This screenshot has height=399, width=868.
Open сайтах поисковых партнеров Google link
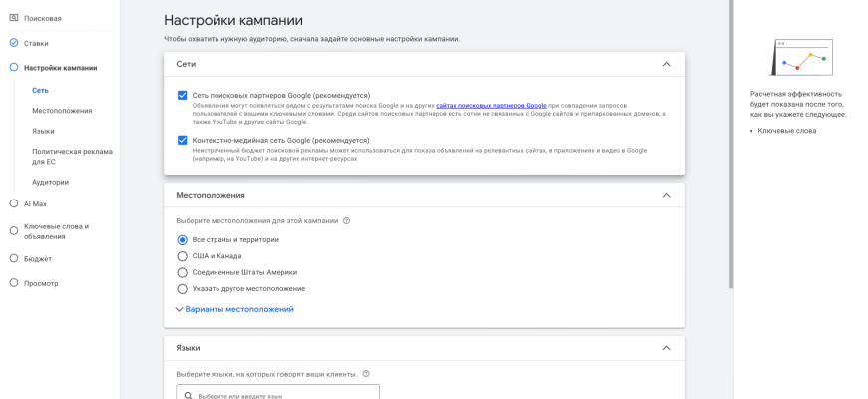(491, 105)
